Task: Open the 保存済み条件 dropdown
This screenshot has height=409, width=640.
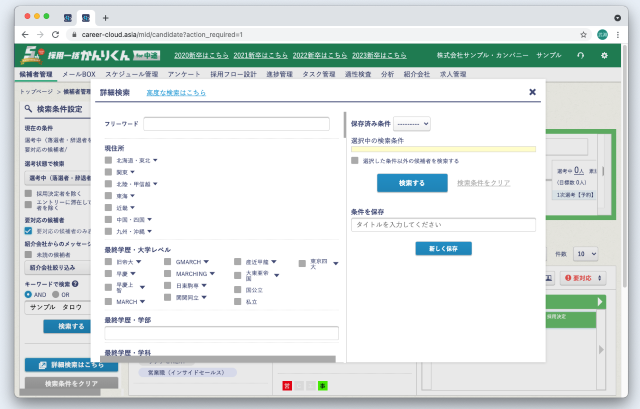Action: pyautogui.click(x=412, y=123)
